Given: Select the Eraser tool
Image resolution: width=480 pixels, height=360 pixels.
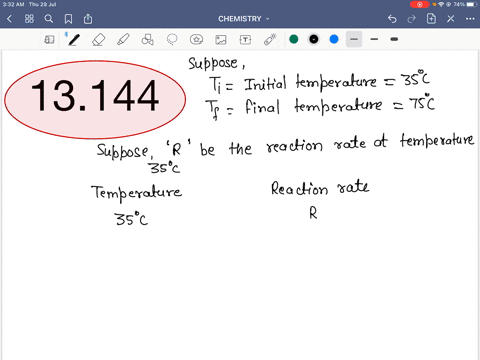Looking at the screenshot, I should (x=98, y=40).
